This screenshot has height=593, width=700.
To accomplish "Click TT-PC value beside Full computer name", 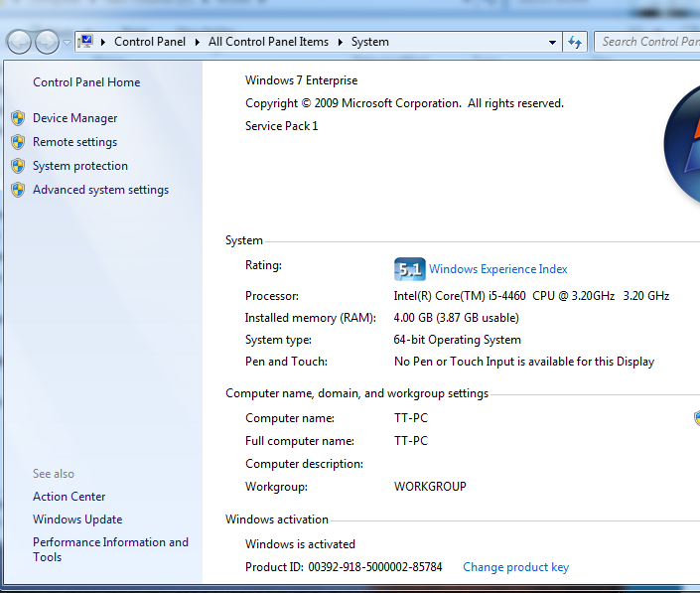I will point(411,441).
